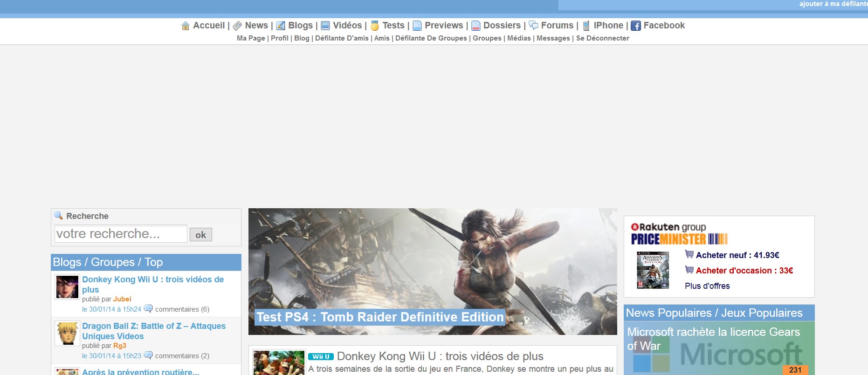Click the iPhone device icon
868x375 pixels.
pos(586,26)
